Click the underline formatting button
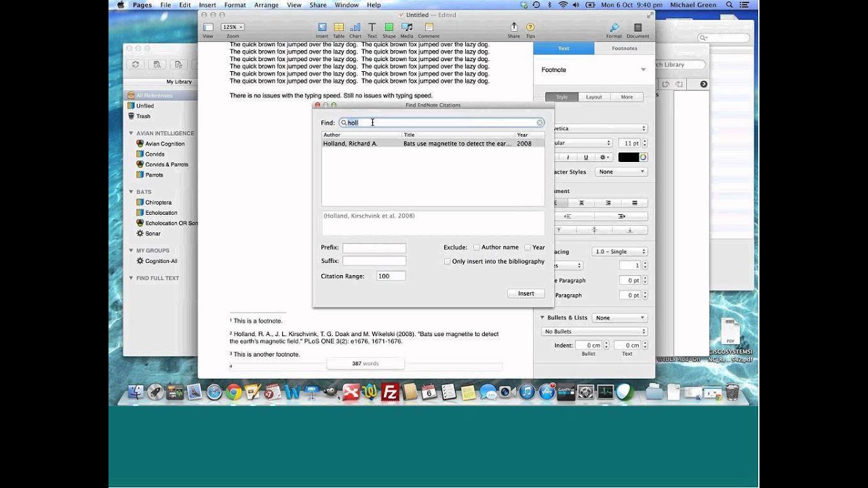Image resolution: width=868 pixels, height=488 pixels. click(586, 157)
